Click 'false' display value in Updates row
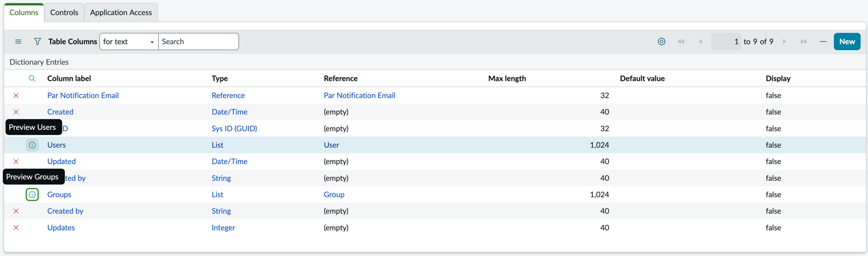 coord(773,228)
